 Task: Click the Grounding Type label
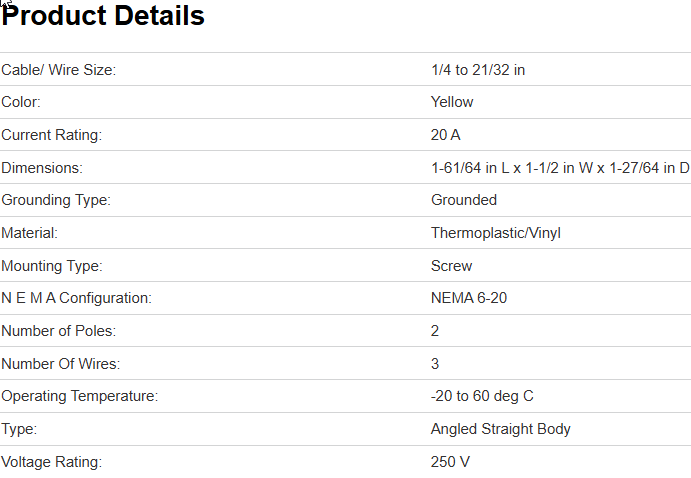(56, 200)
